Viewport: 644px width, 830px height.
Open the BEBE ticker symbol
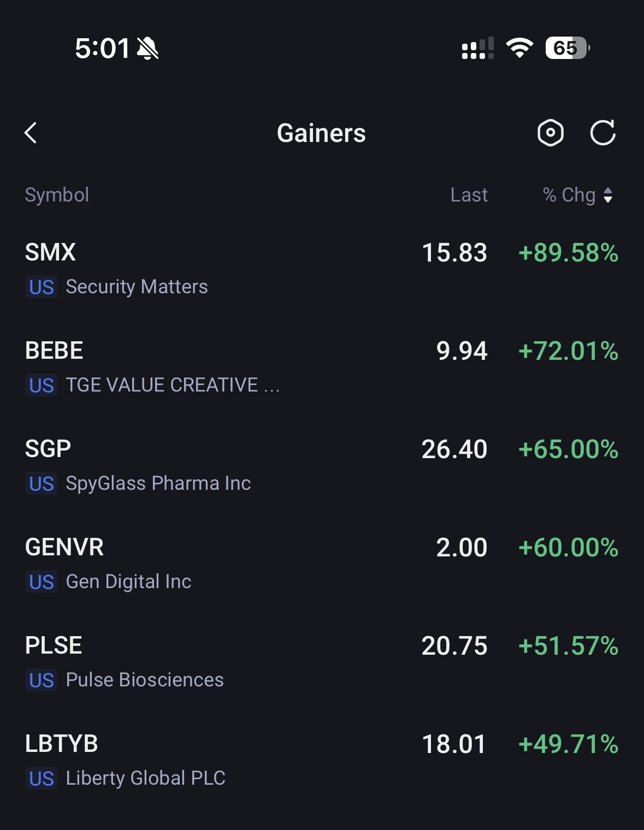point(54,351)
